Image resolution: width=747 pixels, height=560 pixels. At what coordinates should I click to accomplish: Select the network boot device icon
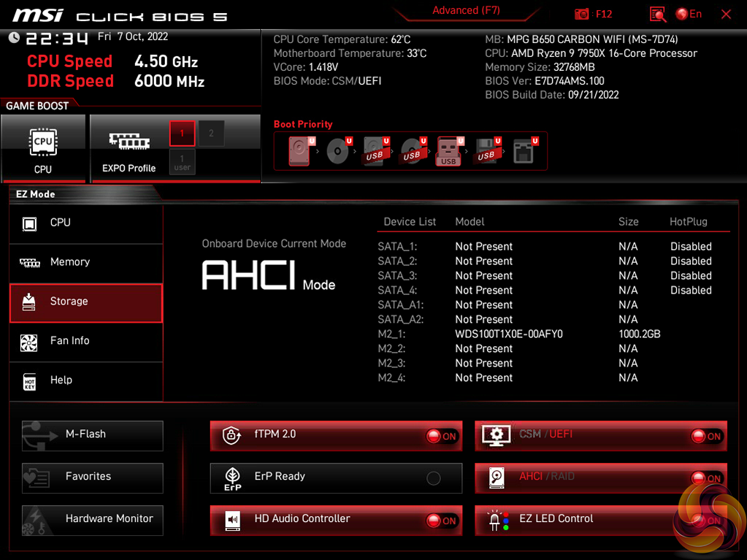click(525, 151)
